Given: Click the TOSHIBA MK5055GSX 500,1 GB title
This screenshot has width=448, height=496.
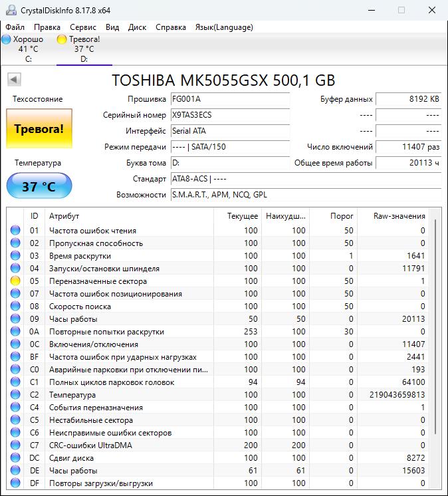Looking at the screenshot, I should (x=223, y=80).
